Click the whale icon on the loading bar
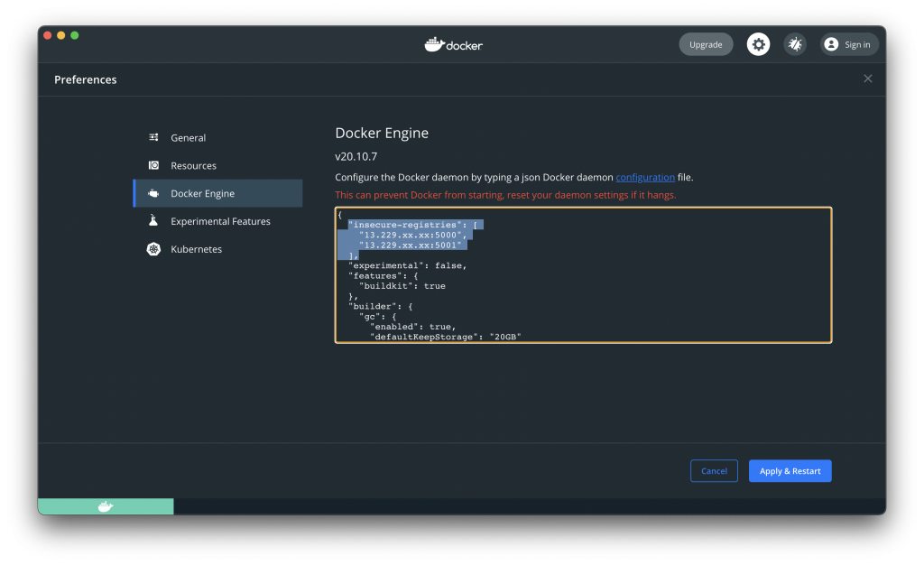The width and height of the screenshot is (924, 565). (x=106, y=506)
